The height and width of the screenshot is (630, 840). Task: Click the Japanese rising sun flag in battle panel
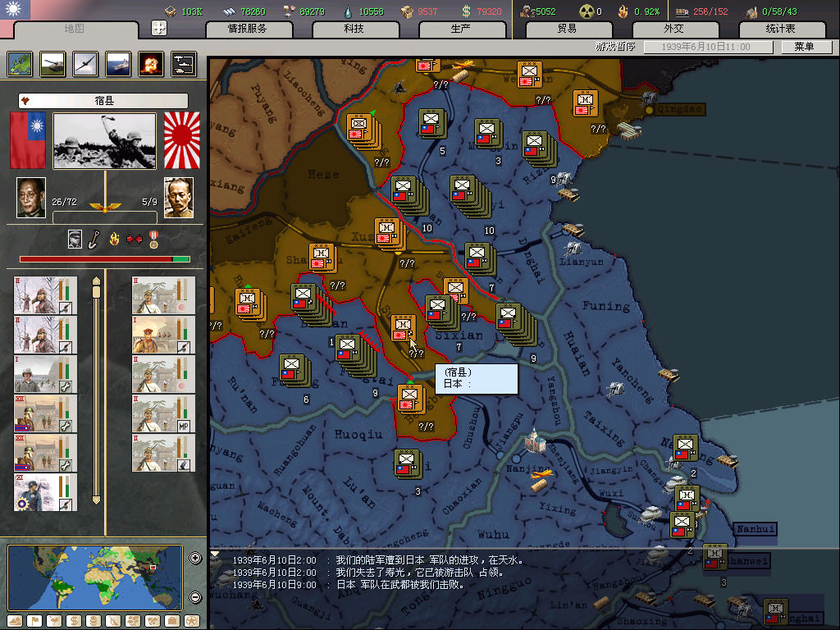point(181,140)
